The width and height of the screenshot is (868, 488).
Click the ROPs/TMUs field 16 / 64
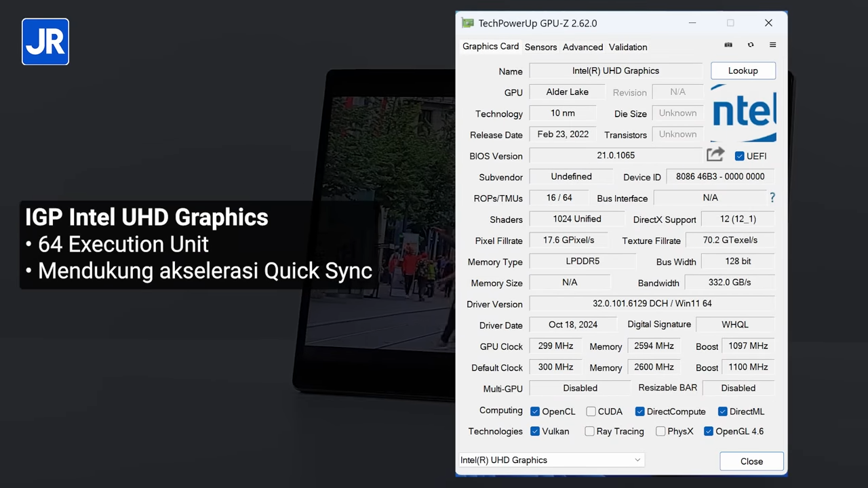559,197
